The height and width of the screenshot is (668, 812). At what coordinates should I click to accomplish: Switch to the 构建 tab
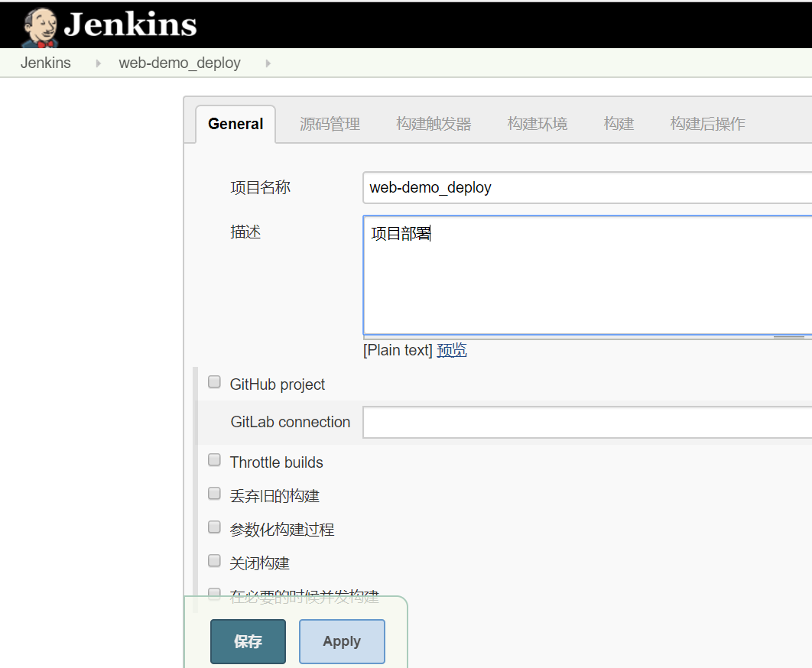[x=619, y=124]
